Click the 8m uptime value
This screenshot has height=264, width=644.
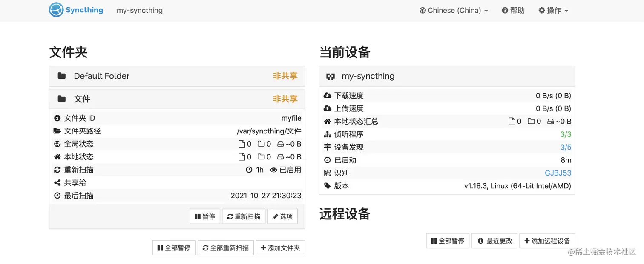[x=566, y=160]
